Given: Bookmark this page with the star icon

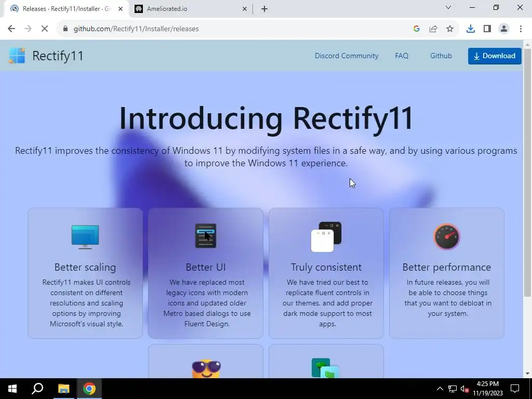Looking at the screenshot, I should pyautogui.click(x=450, y=29).
